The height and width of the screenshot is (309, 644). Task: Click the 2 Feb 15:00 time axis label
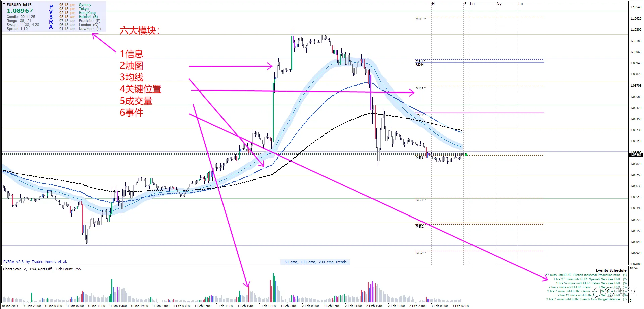pos(375,306)
